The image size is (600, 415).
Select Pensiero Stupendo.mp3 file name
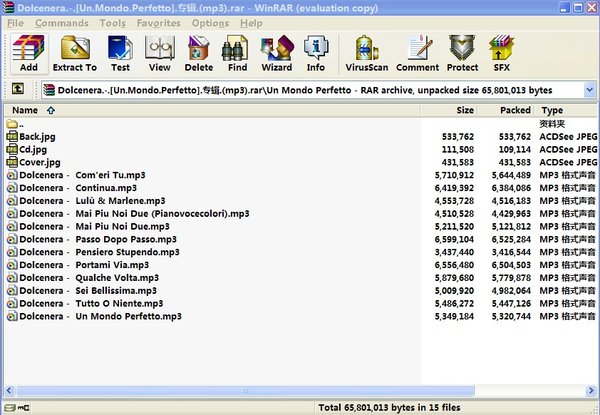99,252
